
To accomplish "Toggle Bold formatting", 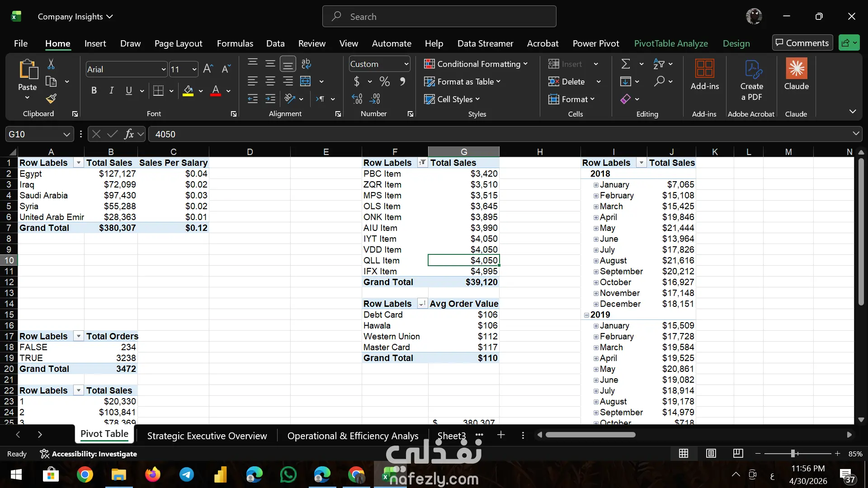I will pyautogui.click(x=94, y=90).
